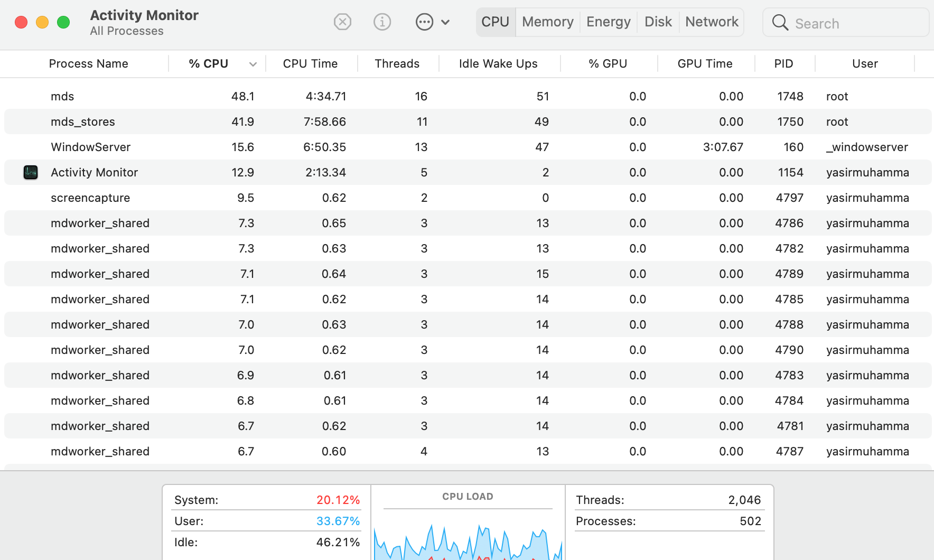Viewport: 934px width, 560px height.
Task: Click the System 20.12% statistic
Action: tap(267, 500)
